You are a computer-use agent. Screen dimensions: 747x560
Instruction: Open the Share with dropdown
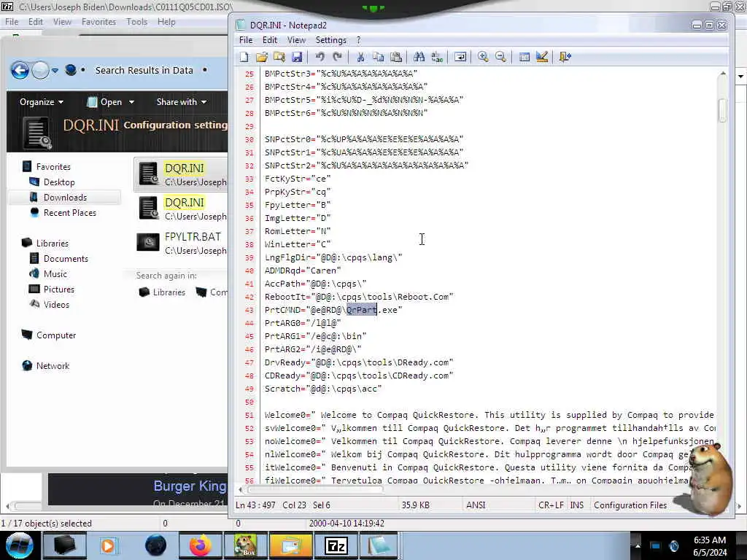182,102
